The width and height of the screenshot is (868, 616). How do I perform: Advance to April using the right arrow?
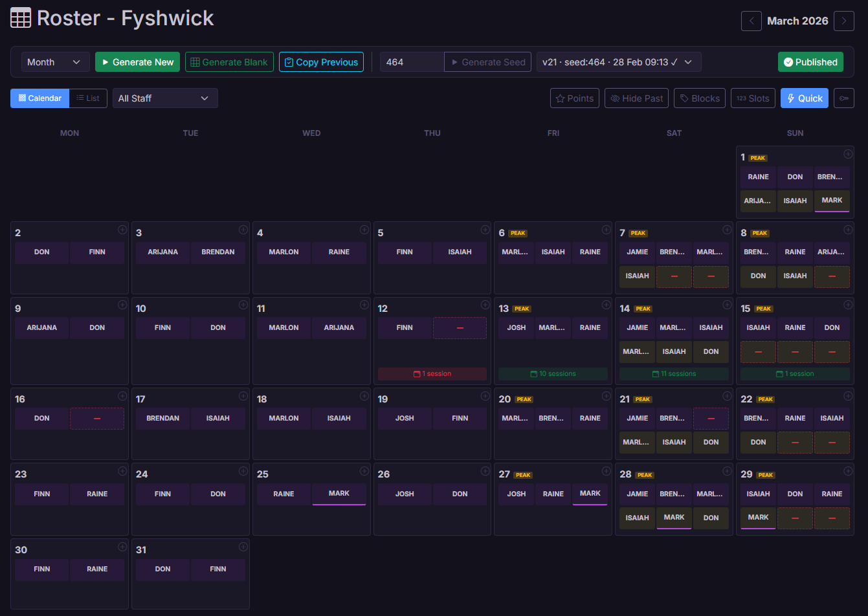pos(844,21)
